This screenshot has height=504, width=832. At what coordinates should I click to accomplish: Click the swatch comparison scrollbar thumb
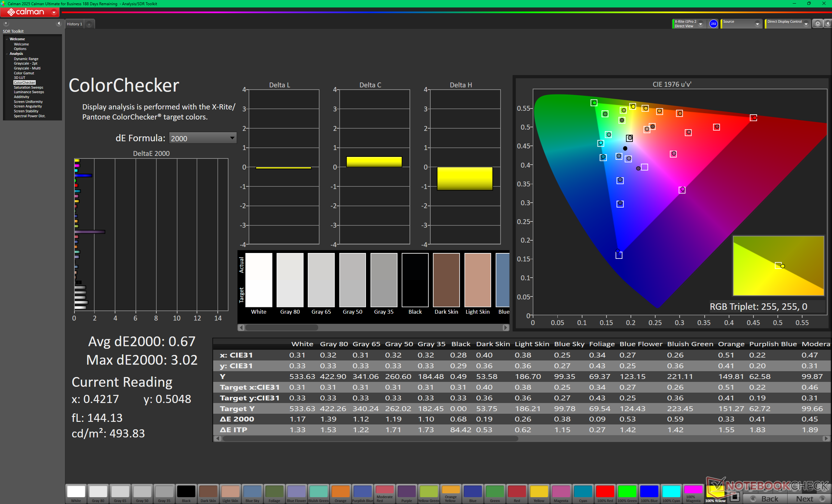[x=281, y=328]
